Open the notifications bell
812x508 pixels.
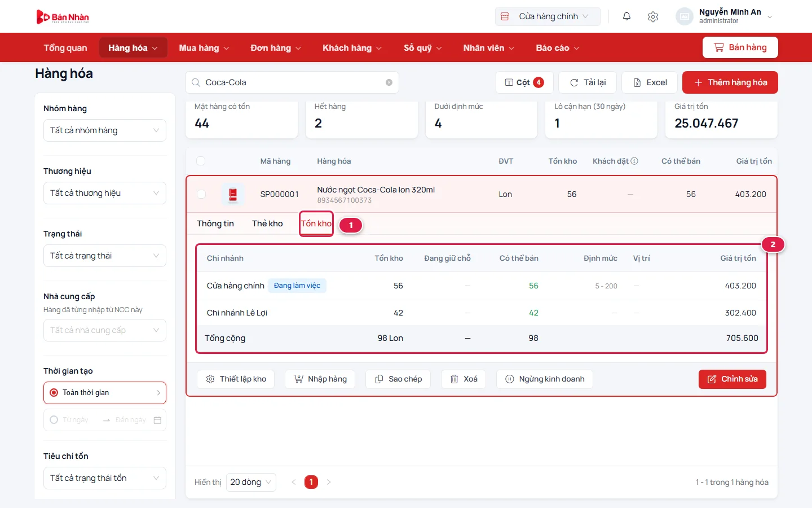coord(626,16)
